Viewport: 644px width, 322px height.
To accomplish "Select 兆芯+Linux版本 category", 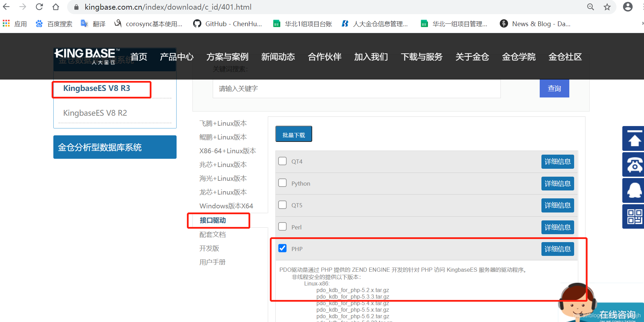I will [x=223, y=165].
